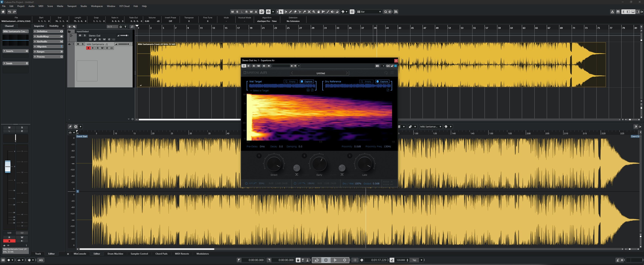Click Capture for the Dry Reference

(x=382, y=81)
